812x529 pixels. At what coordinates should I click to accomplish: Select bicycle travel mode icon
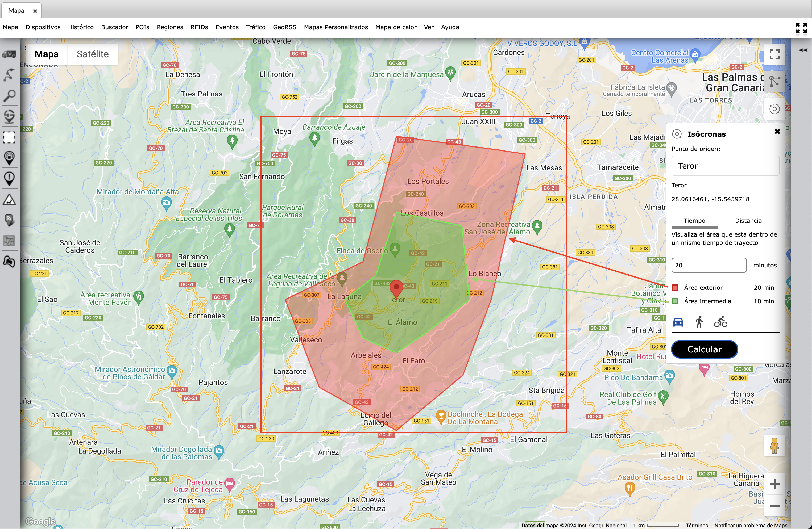(x=720, y=322)
